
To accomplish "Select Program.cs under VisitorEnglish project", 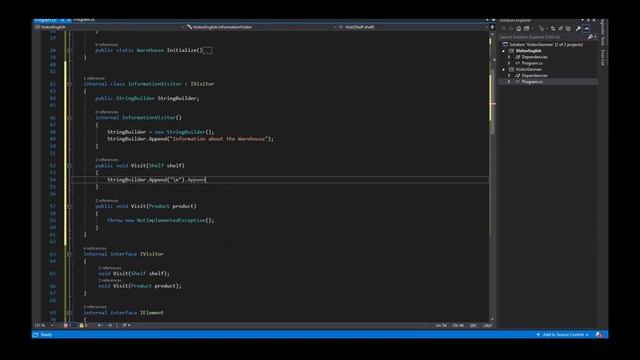I will click(532, 63).
